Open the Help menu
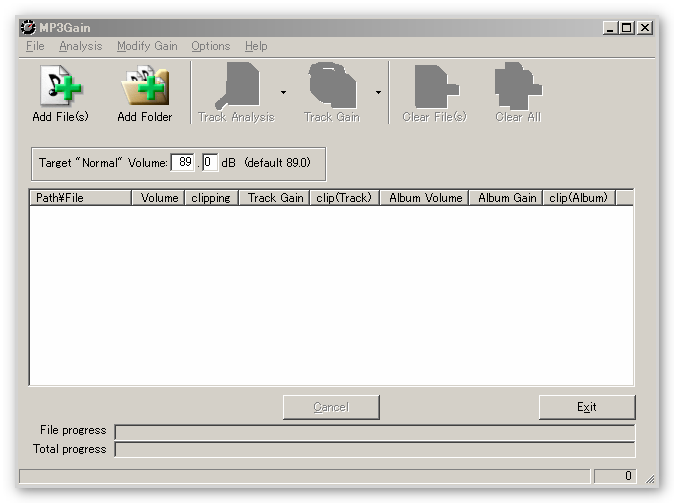The image size is (674, 503). pos(256,46)
